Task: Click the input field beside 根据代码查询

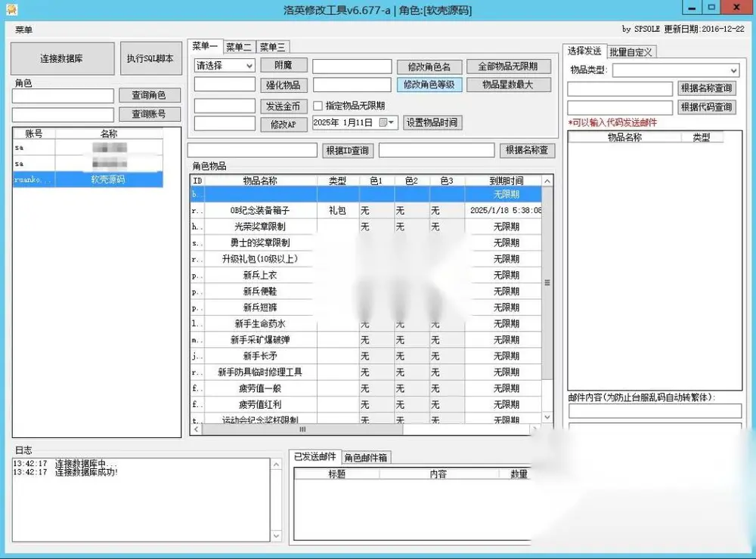Action: [x=620, y=107]
